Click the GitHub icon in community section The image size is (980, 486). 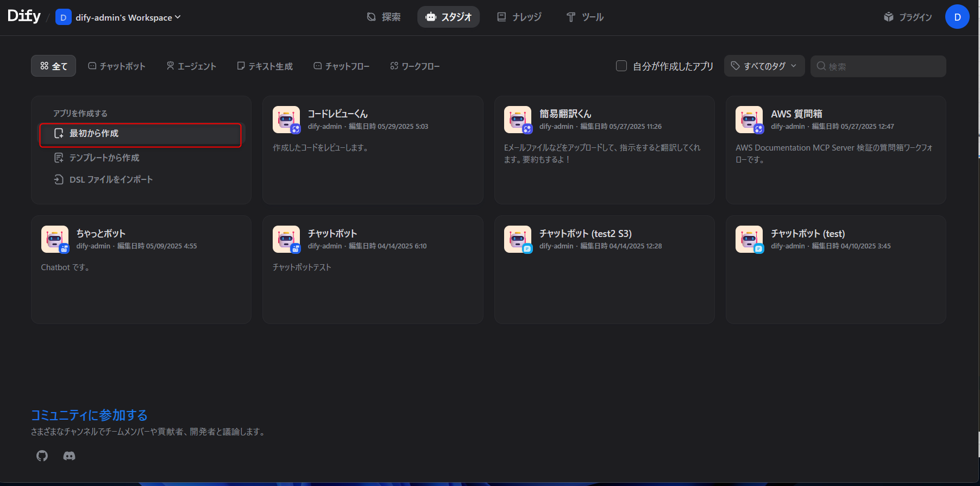[42, 456]
